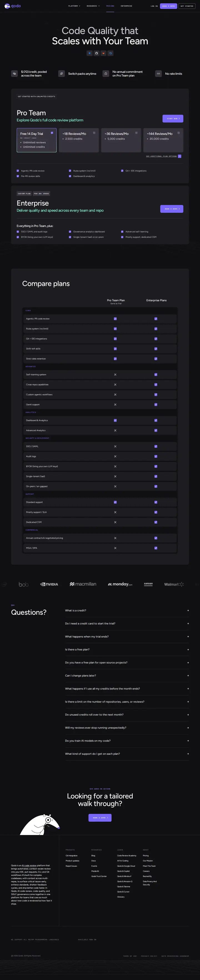Click the X mark for Dedicated CSM Pro

pyautogui.click(x=115, y=522)
